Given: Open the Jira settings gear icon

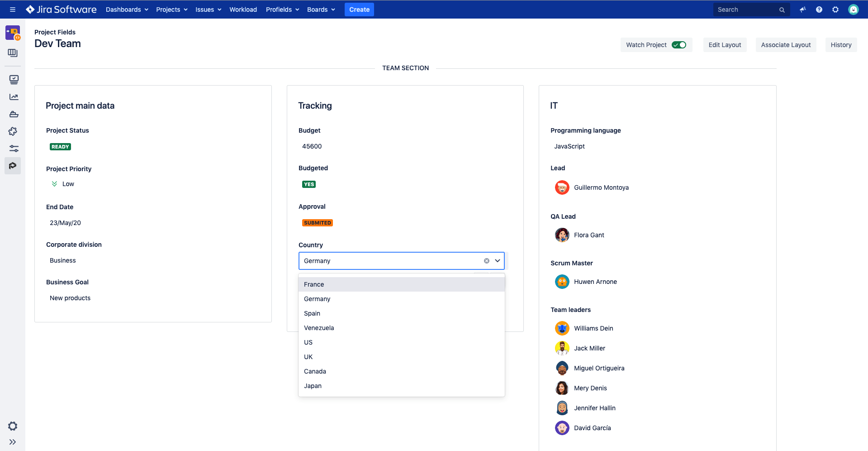Looking at the screenshot, I should [x=835, y=9].
